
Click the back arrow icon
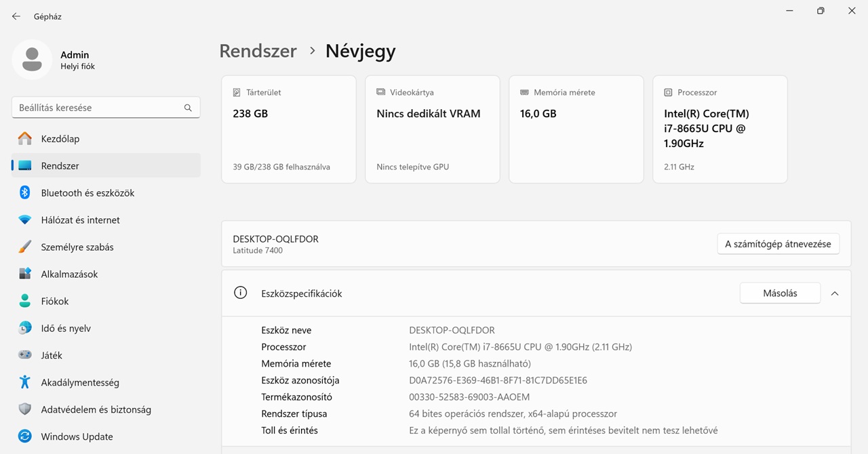(16, 16)
